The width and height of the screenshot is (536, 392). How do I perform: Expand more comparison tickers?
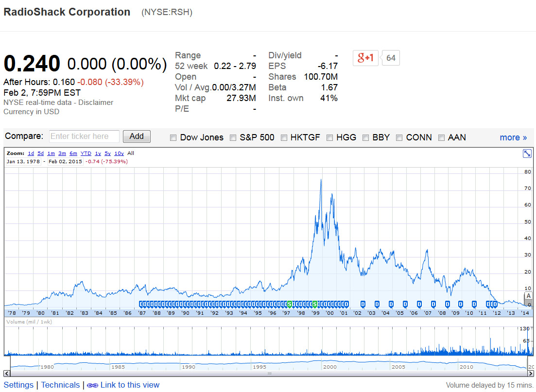coord(513,137)
